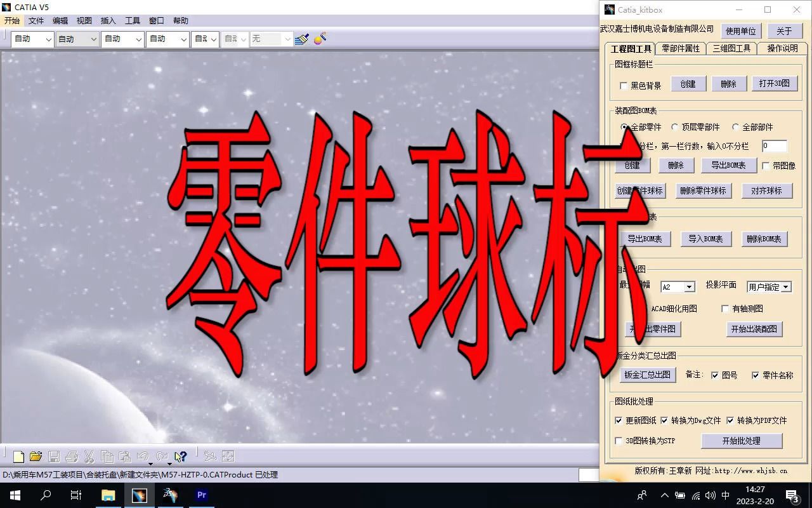Viewport: 812px width, 508px height.
Task: Open Adobe Premiere Pro from the taskbar
Action: (202, 495)
